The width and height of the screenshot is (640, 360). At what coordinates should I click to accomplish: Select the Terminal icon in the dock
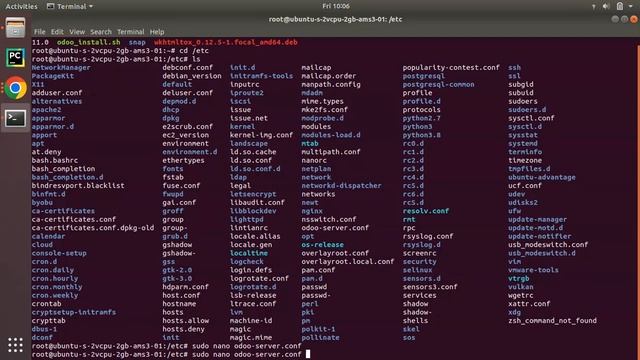click(x=16, y=118)
